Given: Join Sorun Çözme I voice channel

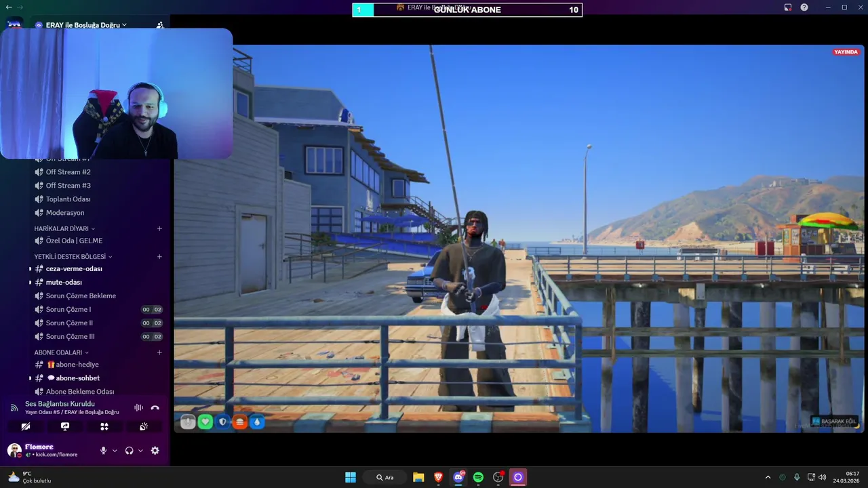Looking at the screenshot, I should 98,310.
